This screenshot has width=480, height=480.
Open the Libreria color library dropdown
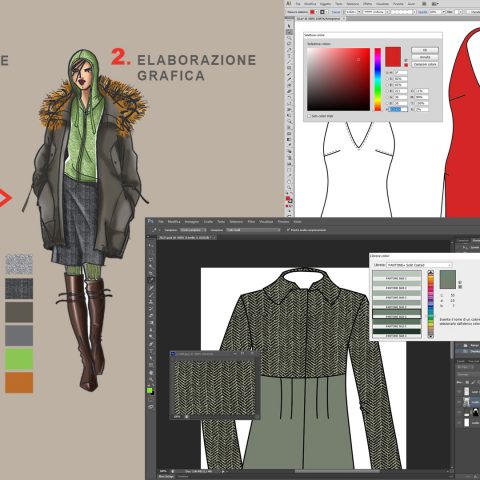tap(419, 265)
